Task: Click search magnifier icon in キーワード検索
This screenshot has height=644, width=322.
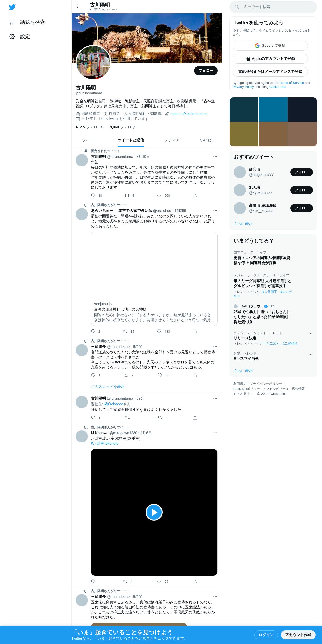Action: pyautogui.click(x=236, y=7)
